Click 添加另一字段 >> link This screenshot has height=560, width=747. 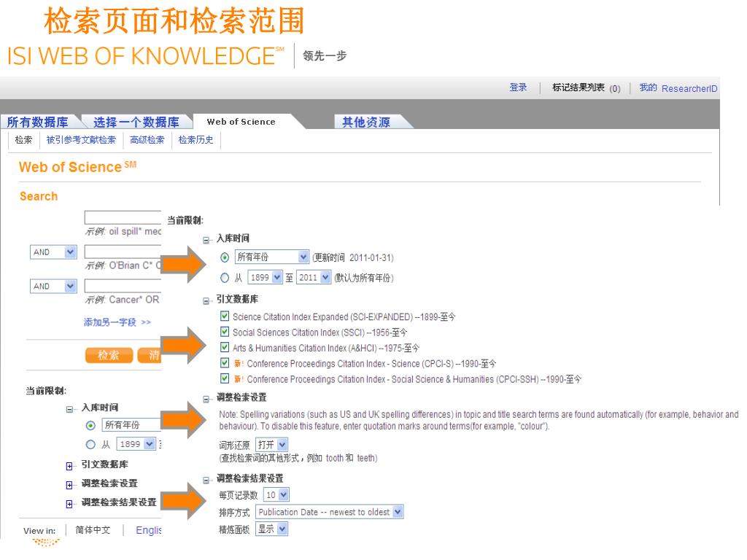pyautogui.click(x=117, y=322)
